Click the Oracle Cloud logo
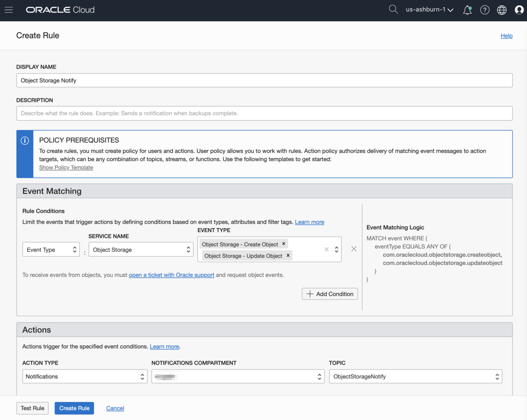 [x=60, y=10]
